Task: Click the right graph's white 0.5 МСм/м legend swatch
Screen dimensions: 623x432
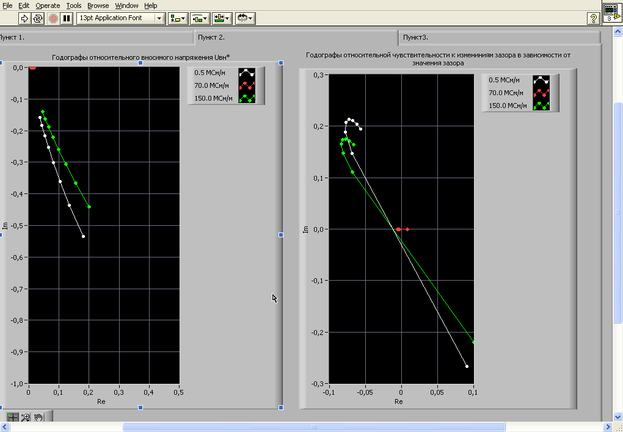Action: 541,80
